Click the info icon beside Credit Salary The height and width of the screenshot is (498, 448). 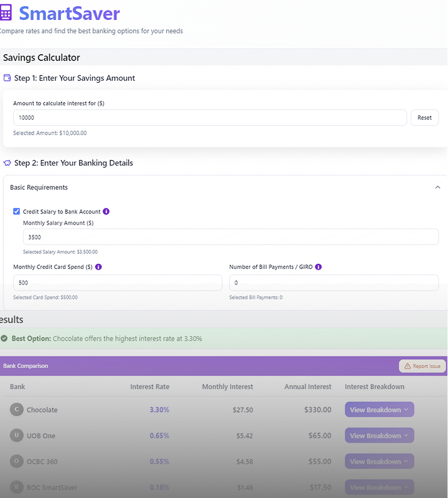coord(106,211)
